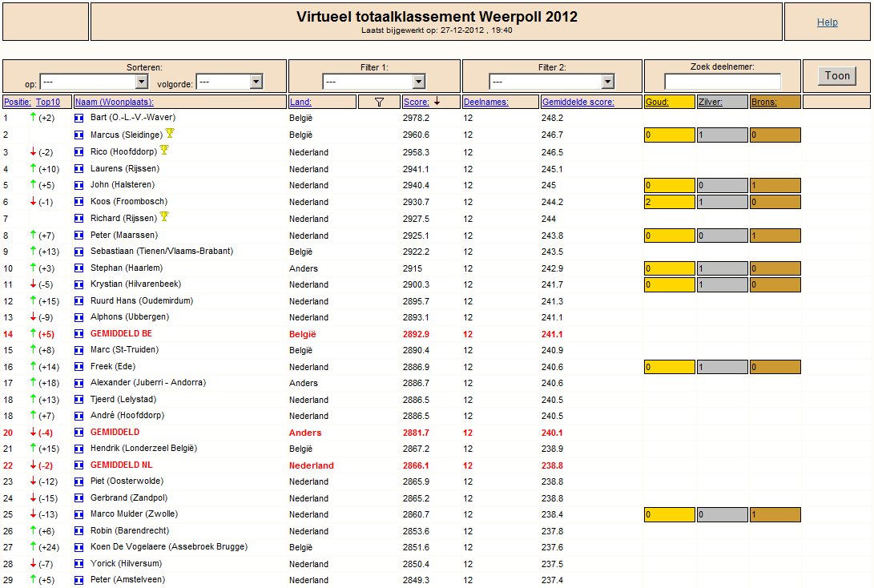Expand the Filter 1 dropdown
This screenshot has height=588, width=874.
(x=374, y=82)
